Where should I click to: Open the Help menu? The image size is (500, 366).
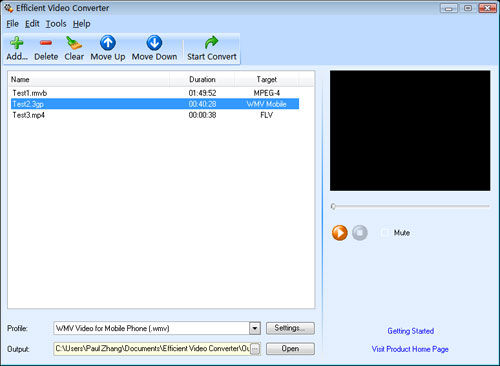82,24
